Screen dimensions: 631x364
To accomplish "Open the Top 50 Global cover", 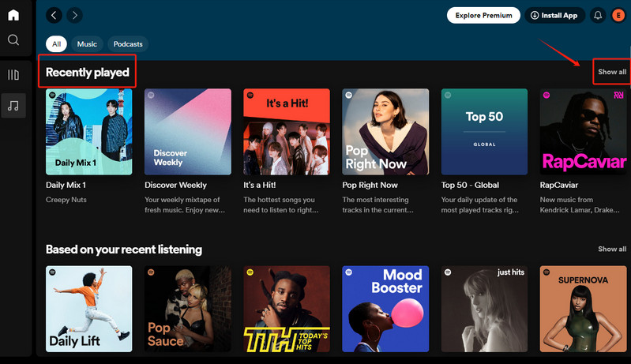I will (484, 132).
